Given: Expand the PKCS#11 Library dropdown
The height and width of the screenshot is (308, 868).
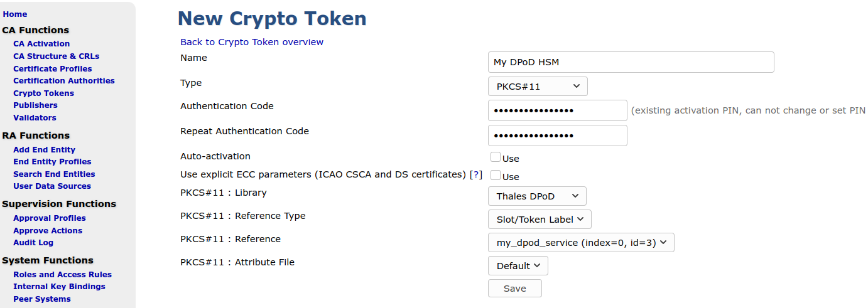Looking at the screenshot, I should coord(537,196).
